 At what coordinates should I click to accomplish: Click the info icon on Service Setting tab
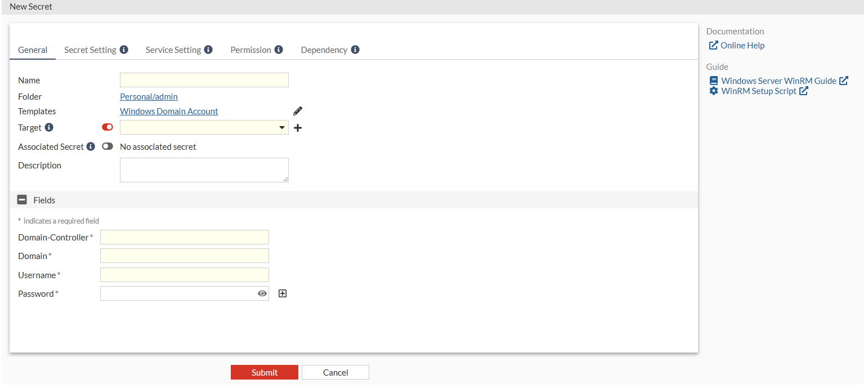[208, 50]
